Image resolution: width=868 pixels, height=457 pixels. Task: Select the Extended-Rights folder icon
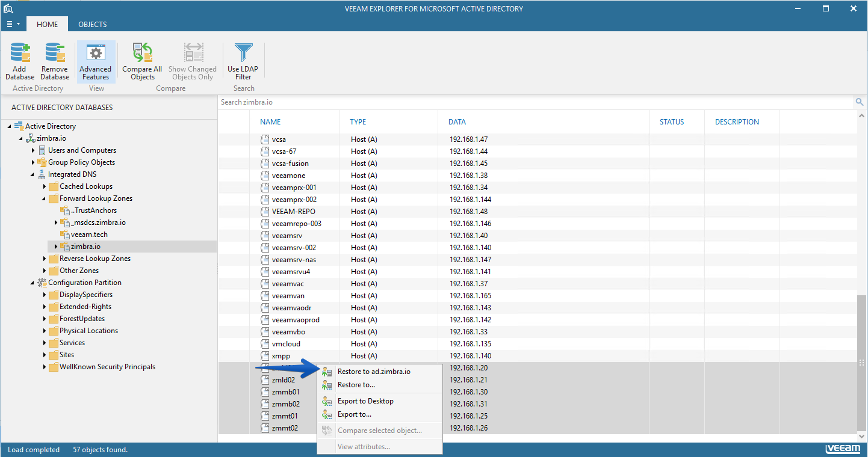coord(54,307)
